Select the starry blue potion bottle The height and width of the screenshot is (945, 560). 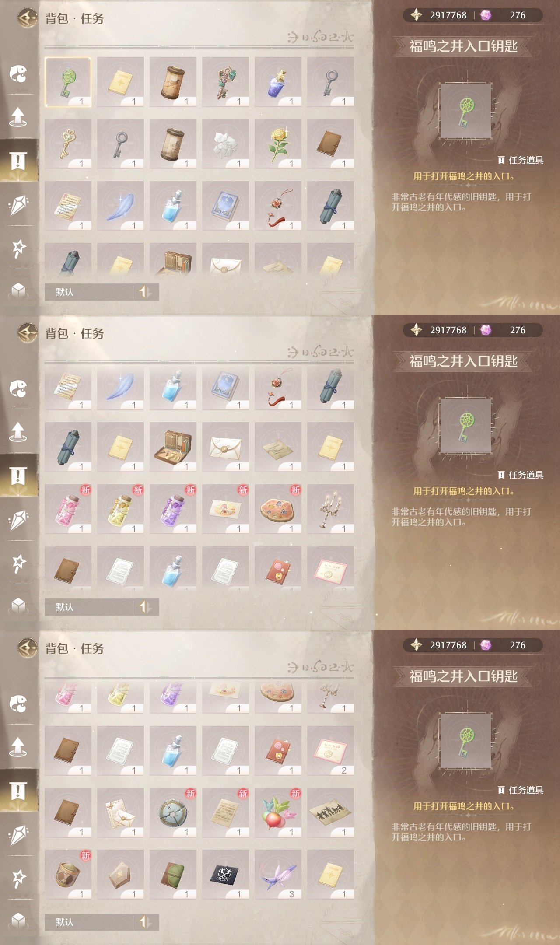pos(278,82)
